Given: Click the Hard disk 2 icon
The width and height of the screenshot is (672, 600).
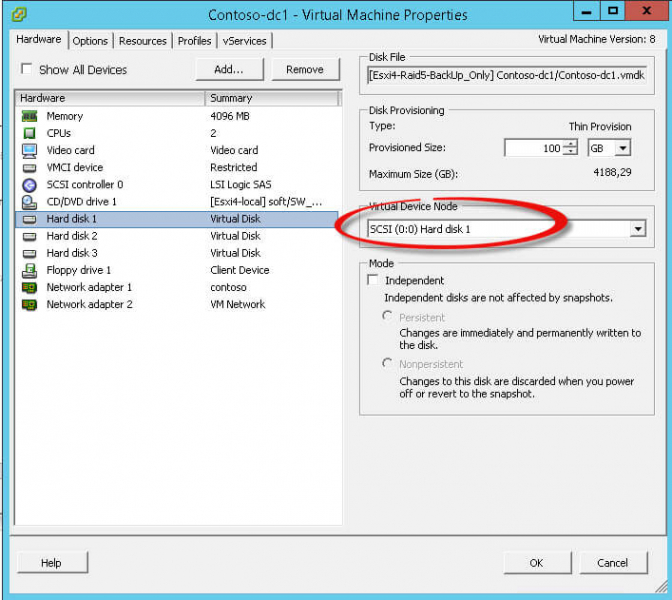Looking at the screenshot, I should [x=29, y=236].
